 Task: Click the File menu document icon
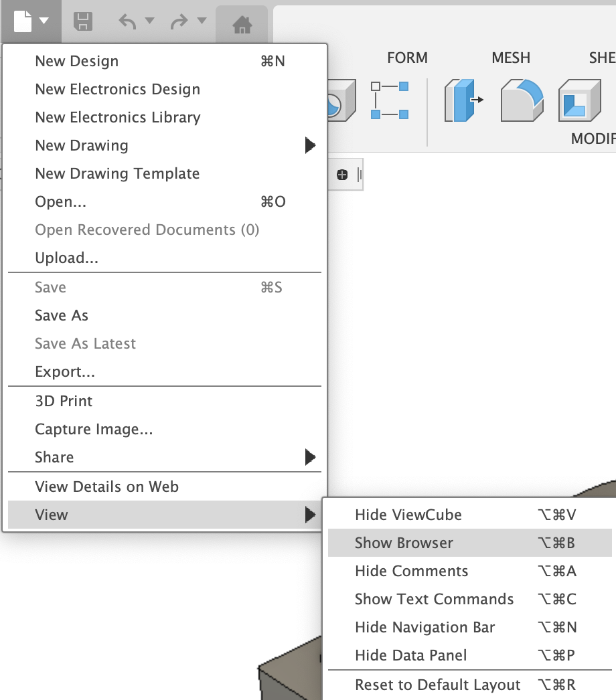point(23,21)
